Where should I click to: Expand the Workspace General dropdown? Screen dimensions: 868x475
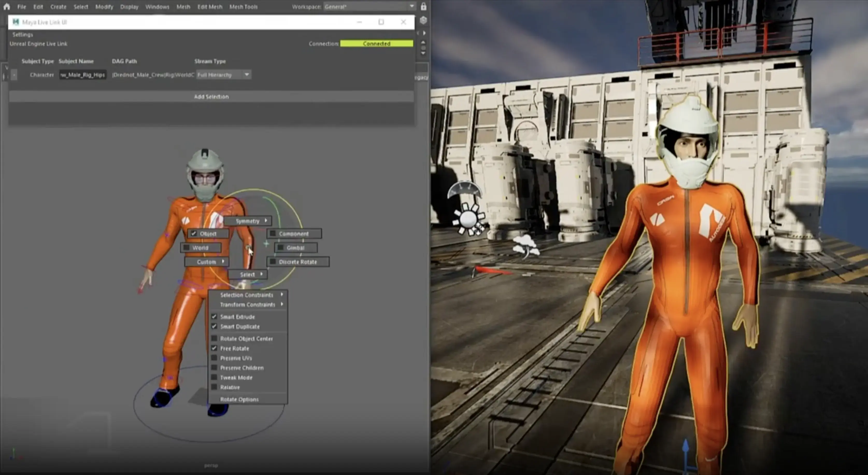coord(412,6)
